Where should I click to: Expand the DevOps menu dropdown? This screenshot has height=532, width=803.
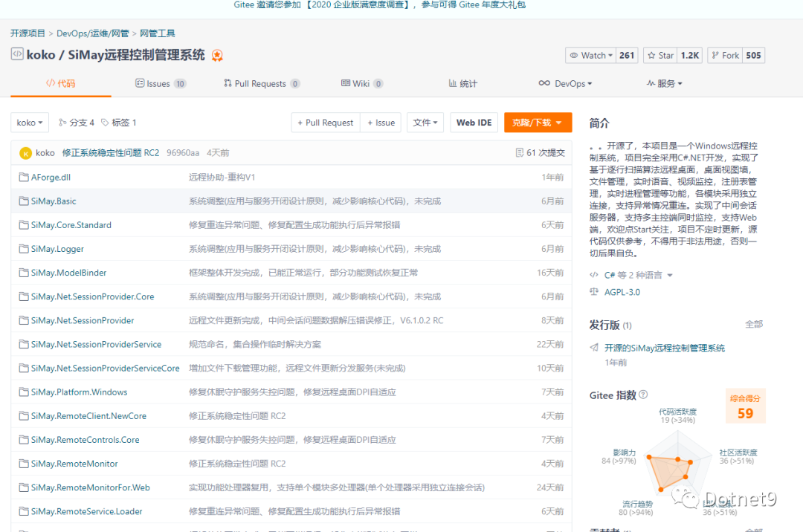click(565, 83)
